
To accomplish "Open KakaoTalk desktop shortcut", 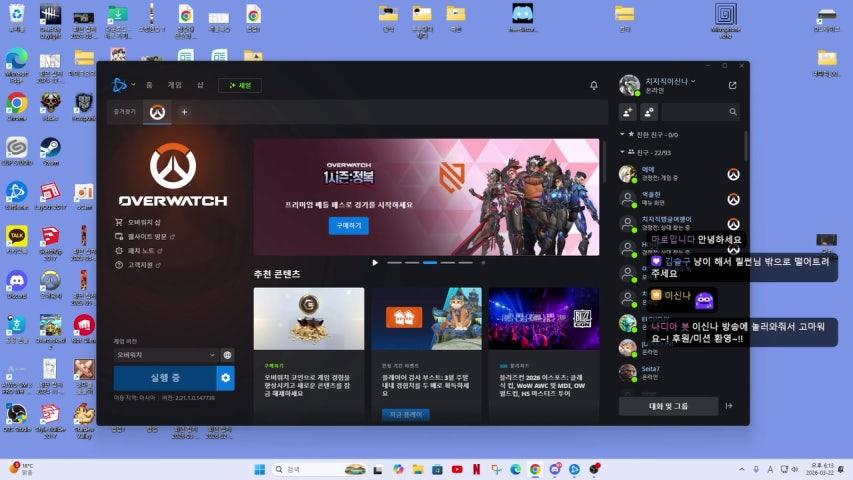I will [x=17, y=240].
